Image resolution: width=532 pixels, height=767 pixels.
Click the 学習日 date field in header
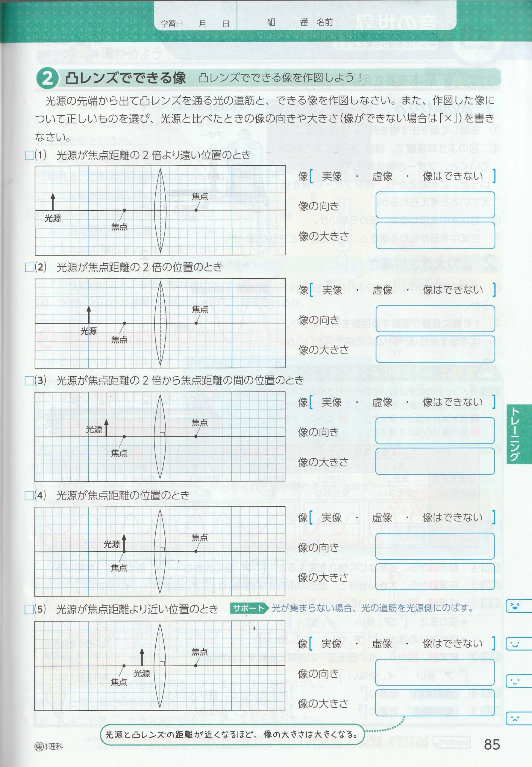[195, 24]
